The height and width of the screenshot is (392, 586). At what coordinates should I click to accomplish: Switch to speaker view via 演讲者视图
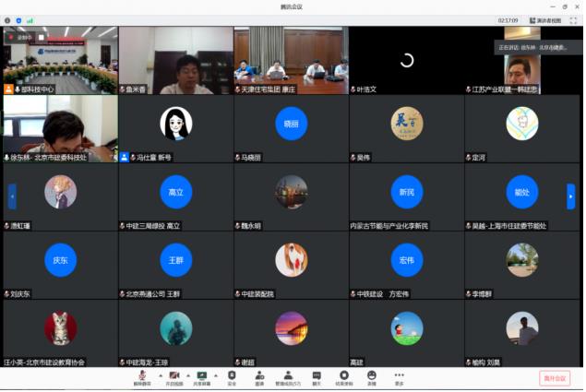[545, 20]
